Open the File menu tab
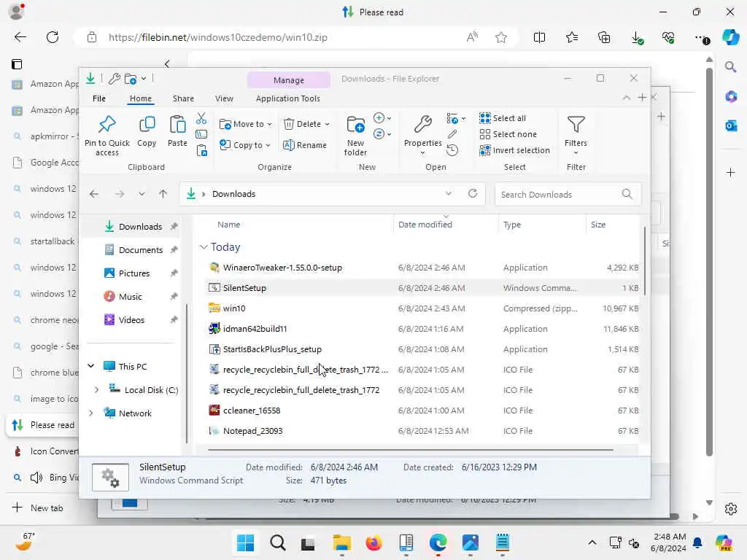Screen dimensions: 747x560 pos(99,98)
